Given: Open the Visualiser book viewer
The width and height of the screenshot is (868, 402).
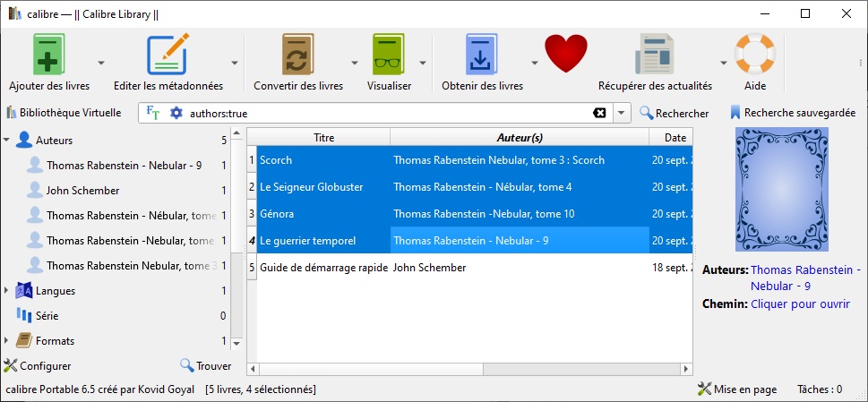Looking at the screenshot, I should click(389, 56).
